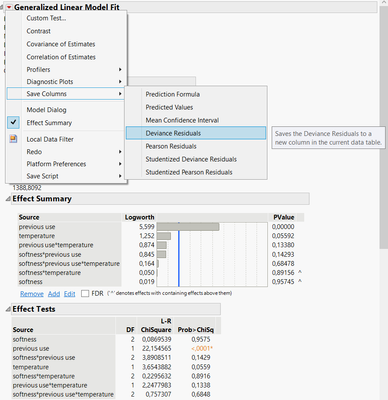Click the Local Data Filter icon

coord(13,139)
